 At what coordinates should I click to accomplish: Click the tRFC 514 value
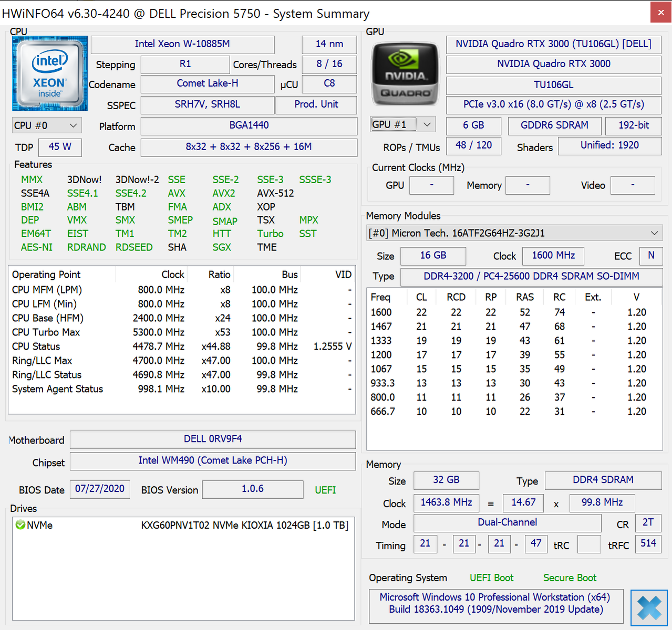648,544
